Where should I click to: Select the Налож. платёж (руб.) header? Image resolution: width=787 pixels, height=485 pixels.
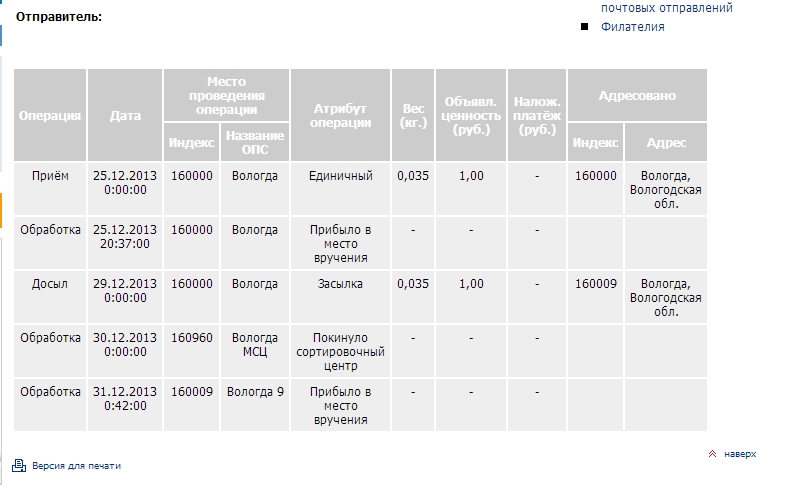(537, 115)
